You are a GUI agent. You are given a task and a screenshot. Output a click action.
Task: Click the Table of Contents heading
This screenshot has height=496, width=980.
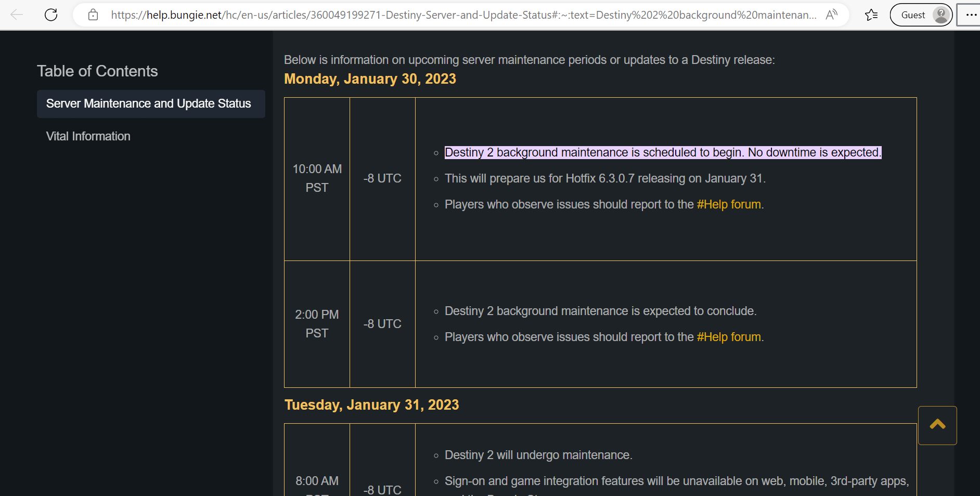97,71
